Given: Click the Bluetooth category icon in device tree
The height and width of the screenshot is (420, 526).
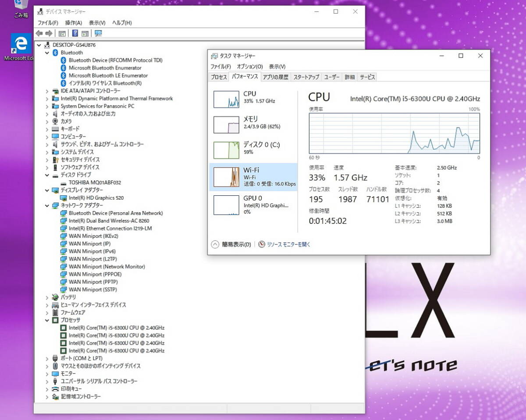Looking at the screenshot, I should (55, 53).
